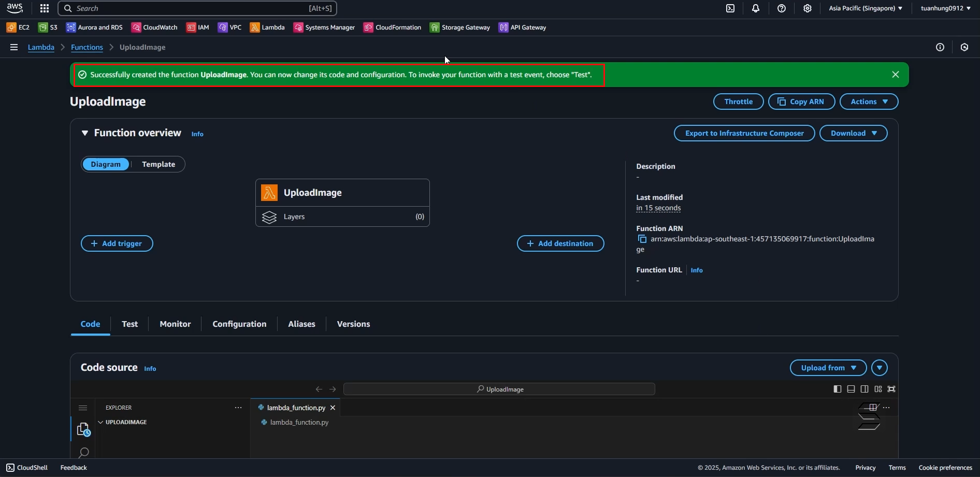Dismiss the green success banner
The image size is (980, 477).
(x=896, y=75)
